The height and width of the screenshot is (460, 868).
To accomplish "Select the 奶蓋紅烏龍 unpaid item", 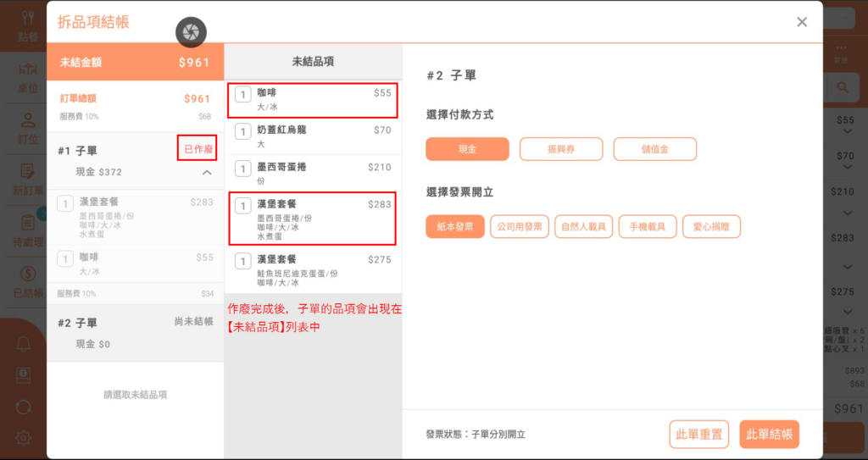I will [x=312, y=136].
